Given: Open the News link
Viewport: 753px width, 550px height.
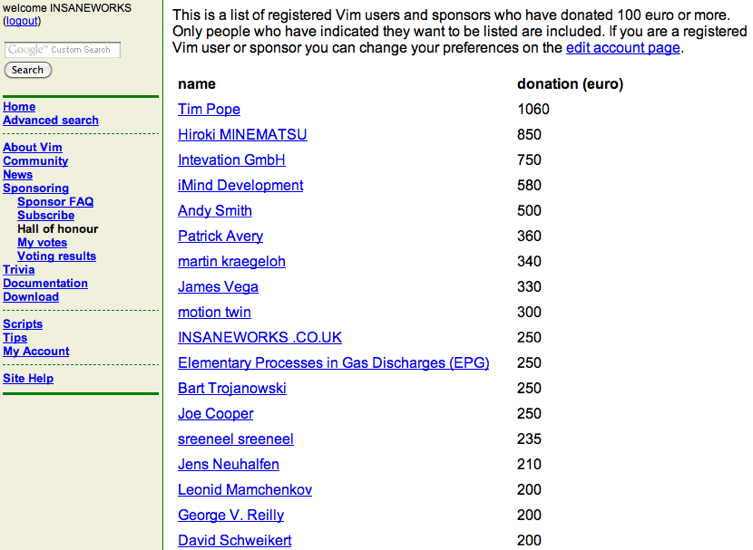Looking at the screenshot, I should pos(18,174).
